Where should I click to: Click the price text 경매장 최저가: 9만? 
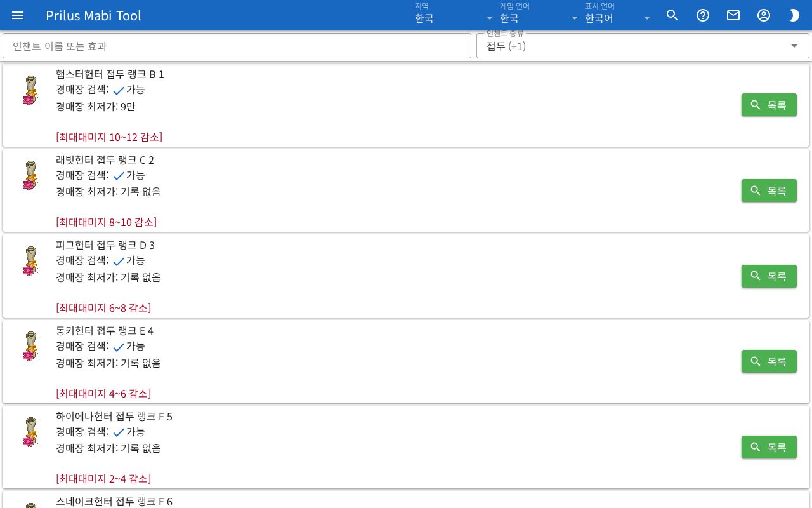tap(96, 106)
